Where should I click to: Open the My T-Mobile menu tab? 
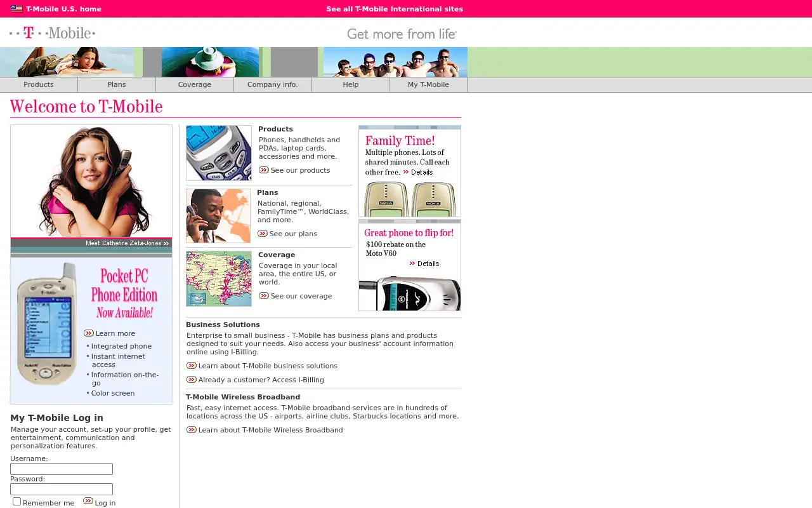pyautogui.click(x=428, y=84)
